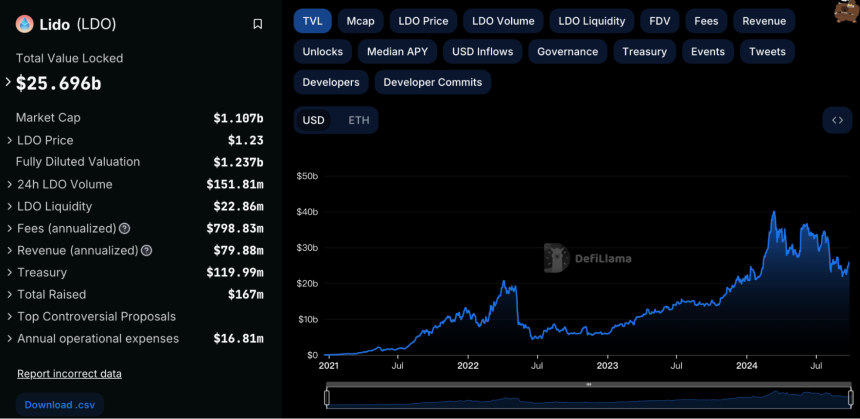
Task: Download the .csv data file
Action: pyautogui.click(x=60, y=405)
